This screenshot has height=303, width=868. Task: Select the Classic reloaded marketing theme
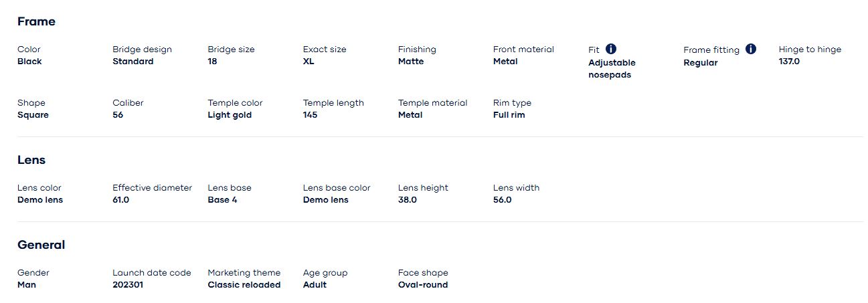(244, 285)
